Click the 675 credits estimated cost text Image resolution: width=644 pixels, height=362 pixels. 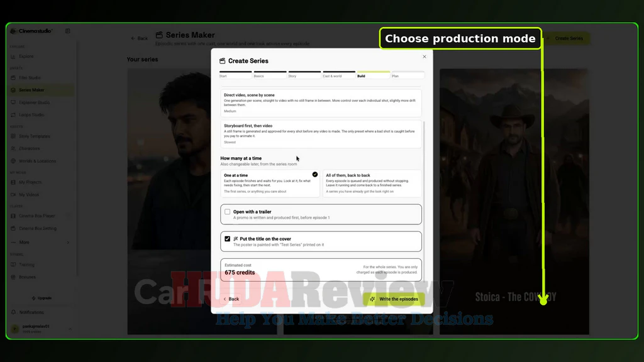(240, 273)
